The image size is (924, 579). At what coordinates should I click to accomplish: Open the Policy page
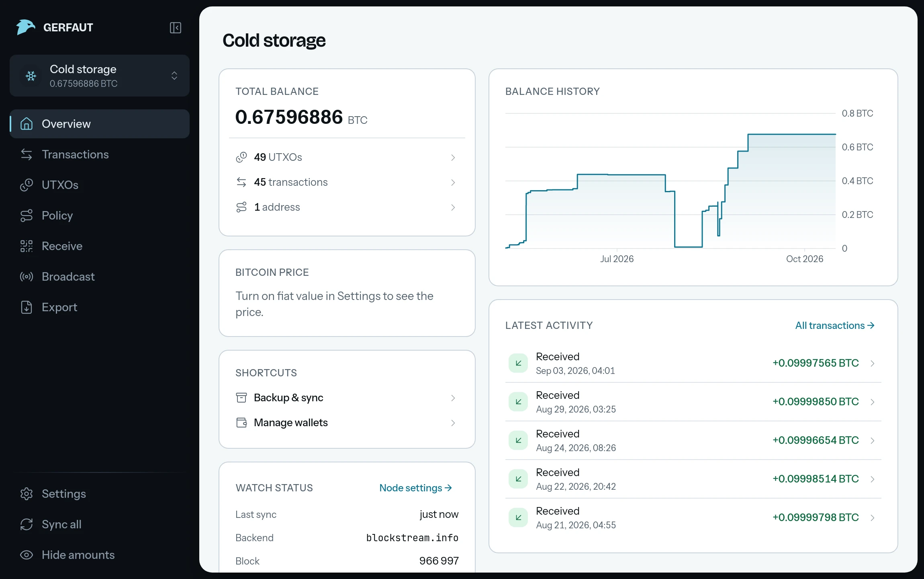click(x=100, y=216)
